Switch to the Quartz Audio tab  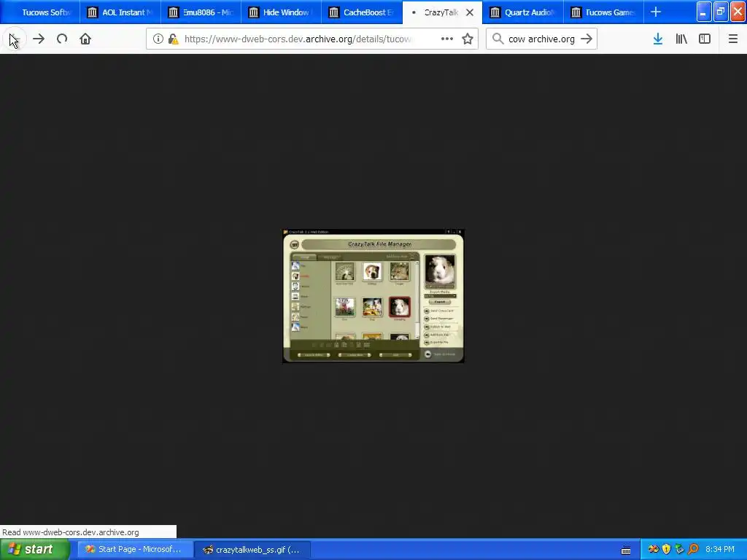click(523, 12)
